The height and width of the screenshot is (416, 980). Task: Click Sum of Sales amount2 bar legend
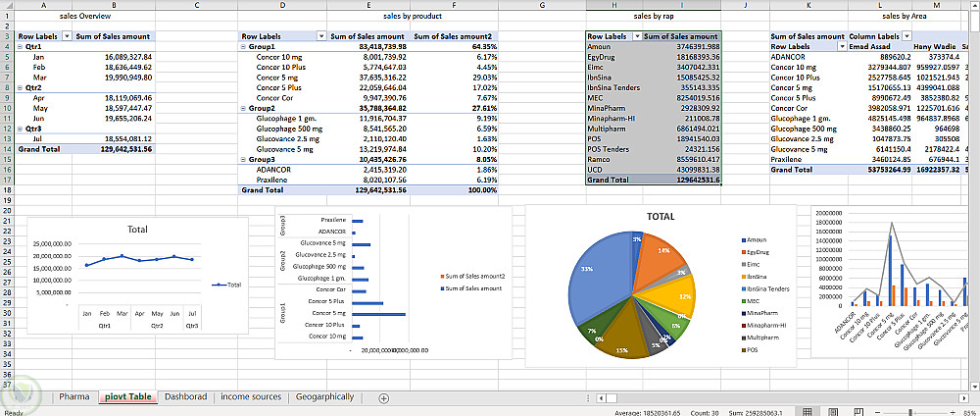coord(473,276)
